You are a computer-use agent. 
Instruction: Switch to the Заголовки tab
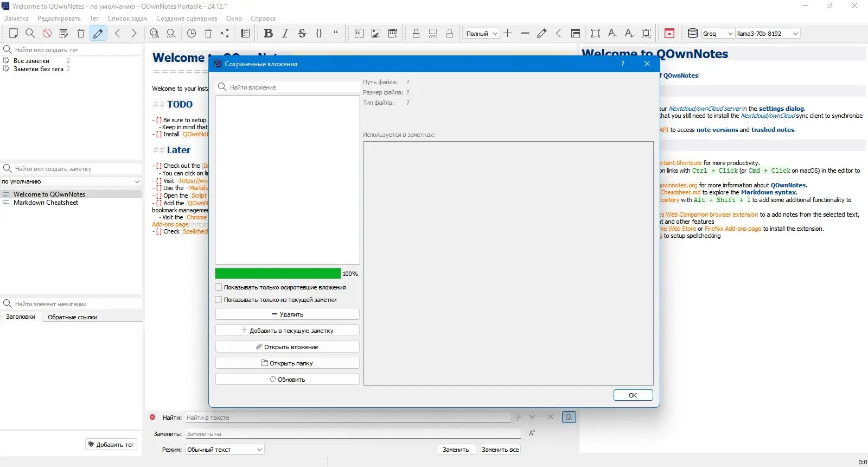(21, 317)
